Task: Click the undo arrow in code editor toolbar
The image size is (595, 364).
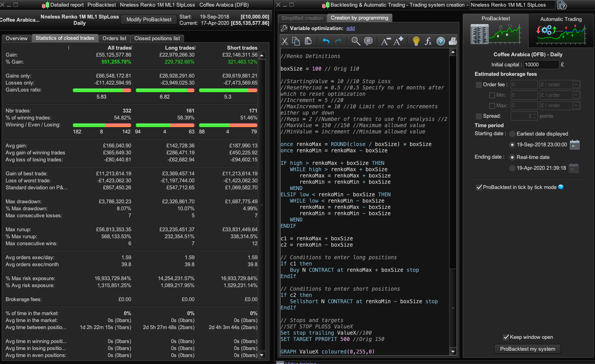Action: click(x=326, y=41)
